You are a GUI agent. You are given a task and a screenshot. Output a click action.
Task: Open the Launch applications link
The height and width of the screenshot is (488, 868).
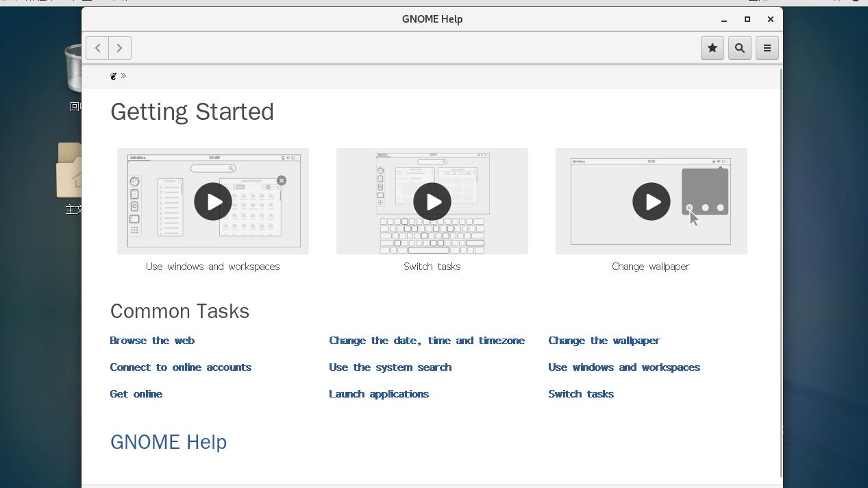click(379, 394)
